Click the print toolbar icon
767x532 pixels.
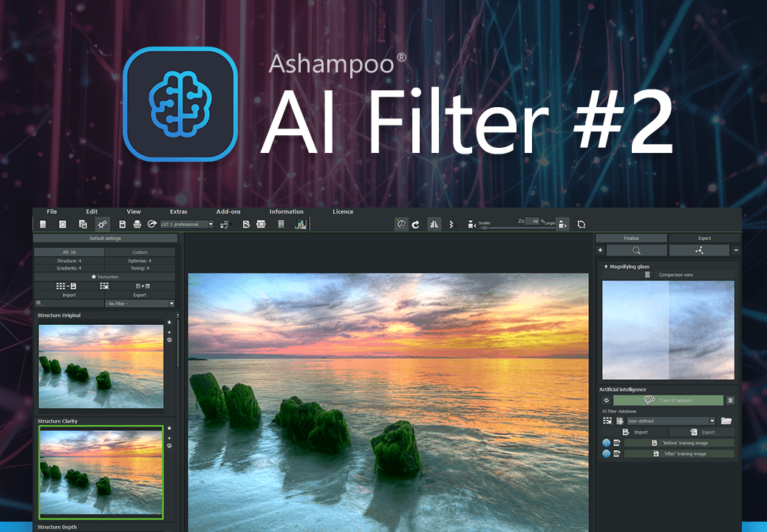[137, 225]
